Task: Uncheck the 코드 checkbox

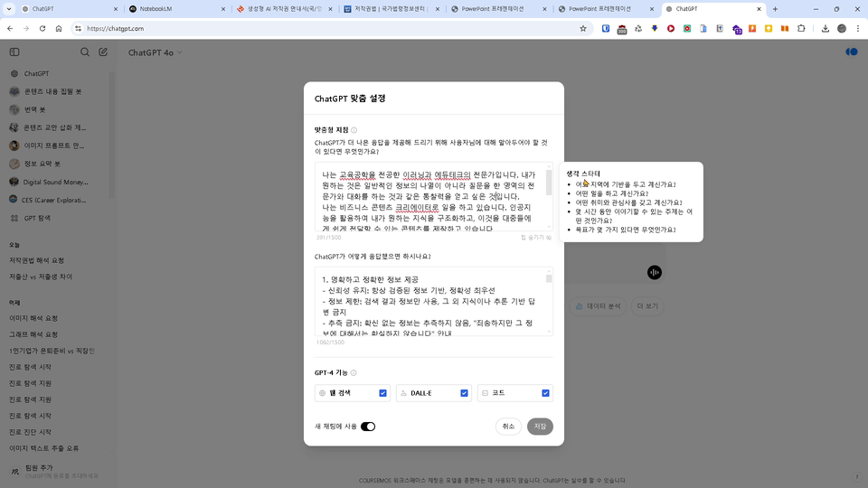Action: 545,393
